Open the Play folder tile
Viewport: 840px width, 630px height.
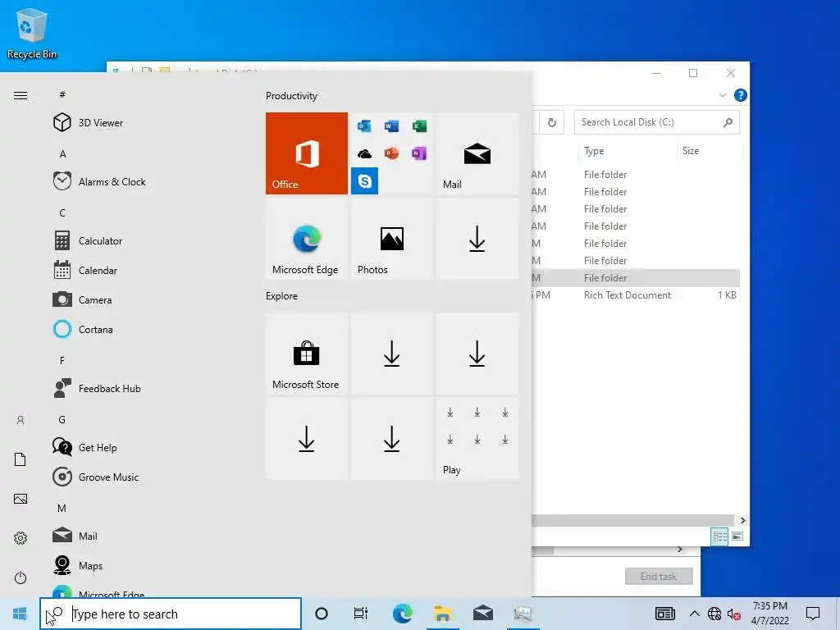(x=477, y=439)
